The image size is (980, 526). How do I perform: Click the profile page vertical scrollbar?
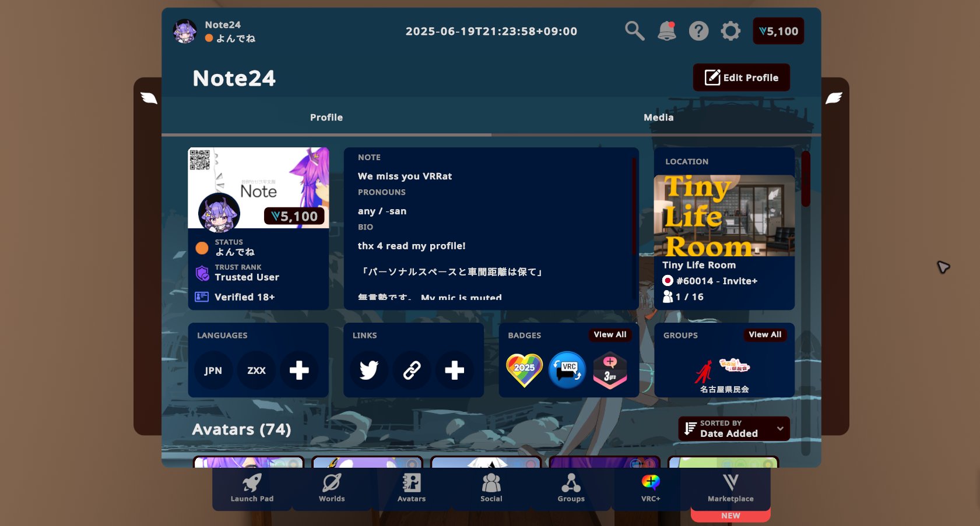coord(806,179)
